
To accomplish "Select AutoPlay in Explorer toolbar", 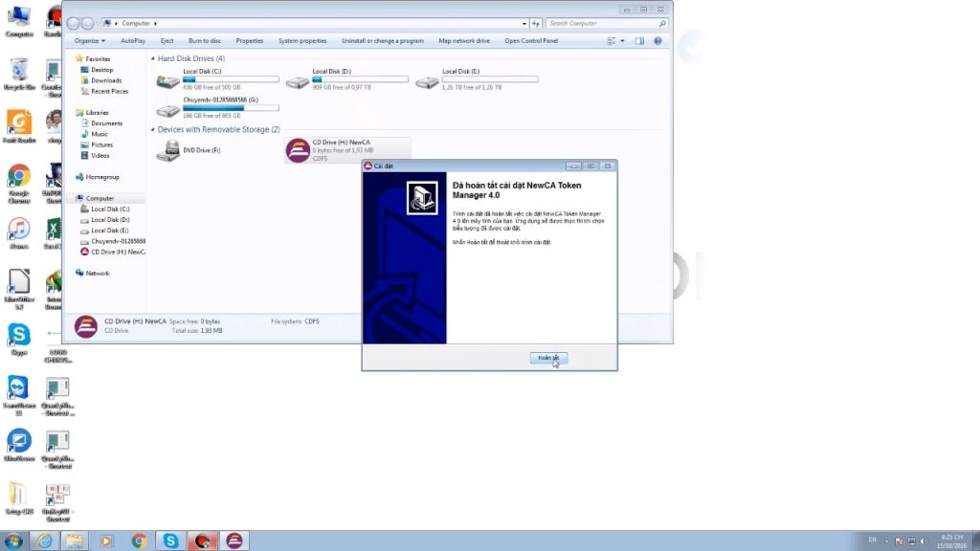I will tap(132, 40).
